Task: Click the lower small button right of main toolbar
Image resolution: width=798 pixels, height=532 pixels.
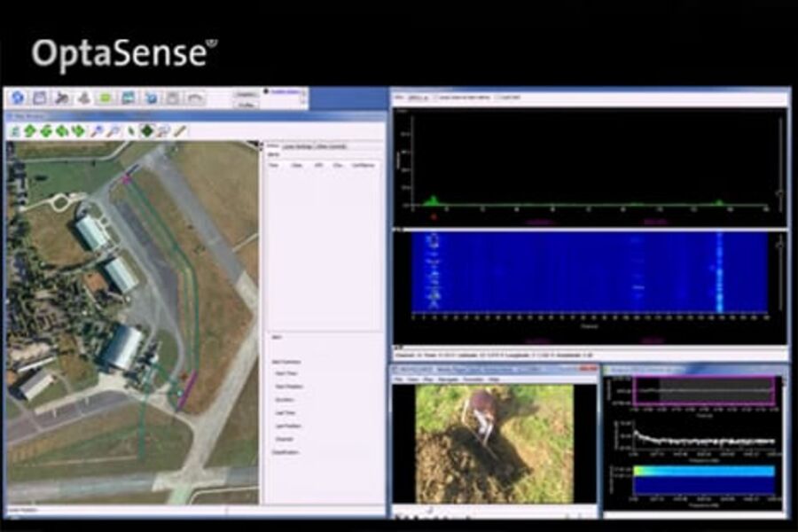Action: pos(246,104)
